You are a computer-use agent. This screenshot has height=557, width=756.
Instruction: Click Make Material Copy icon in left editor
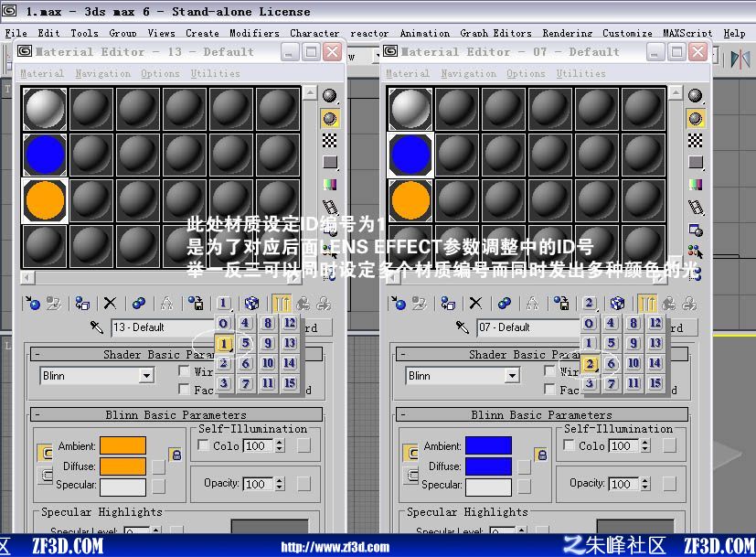139,304
